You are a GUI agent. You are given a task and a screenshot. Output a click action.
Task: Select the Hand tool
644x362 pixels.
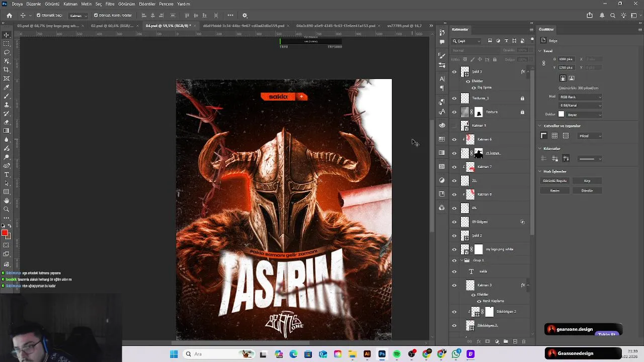pos(7,201)
